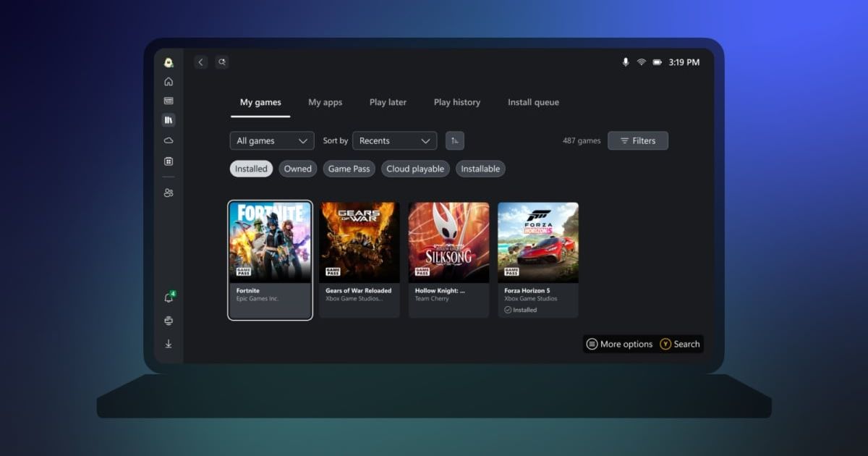Click the More options button
The image size is (868, 456).
(x=620, y=344)
